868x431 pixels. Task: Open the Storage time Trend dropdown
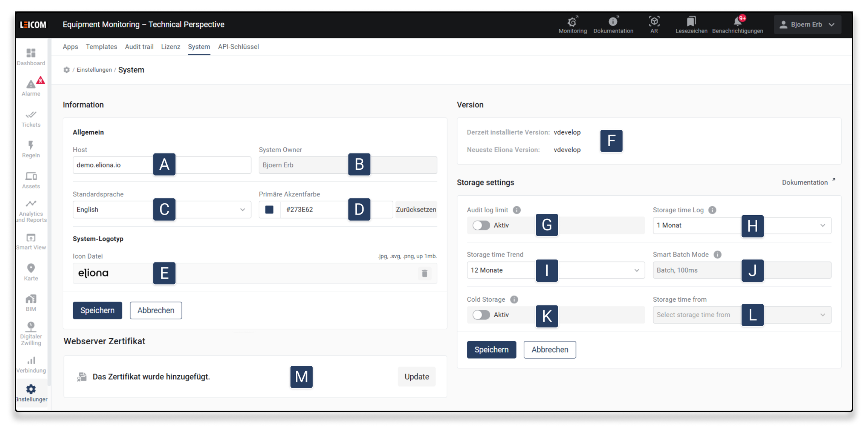tap(636, 270)
